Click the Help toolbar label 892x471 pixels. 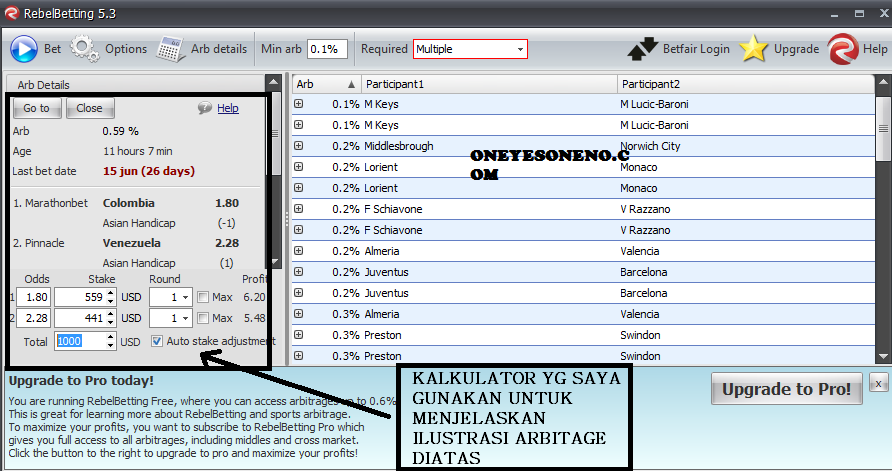[875, 49]
